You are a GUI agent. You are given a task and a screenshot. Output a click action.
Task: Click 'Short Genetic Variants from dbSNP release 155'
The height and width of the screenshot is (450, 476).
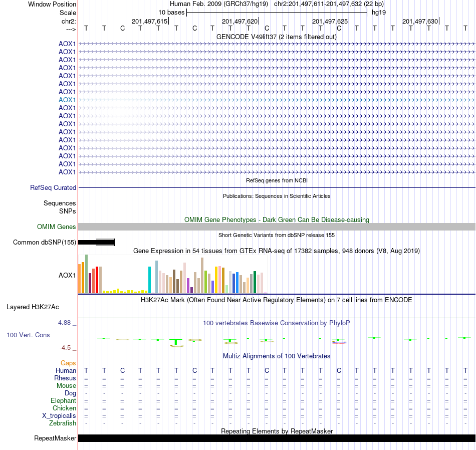[277, 235]
